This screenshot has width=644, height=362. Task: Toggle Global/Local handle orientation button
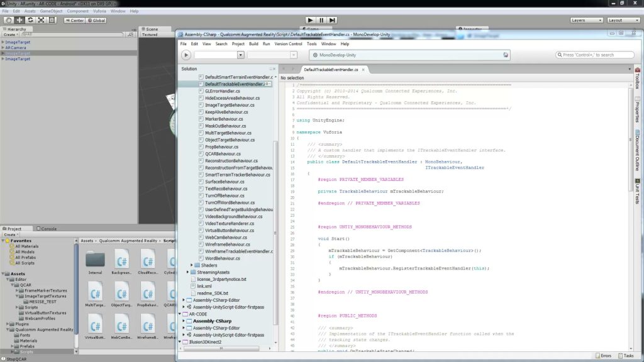click(96, 21)
